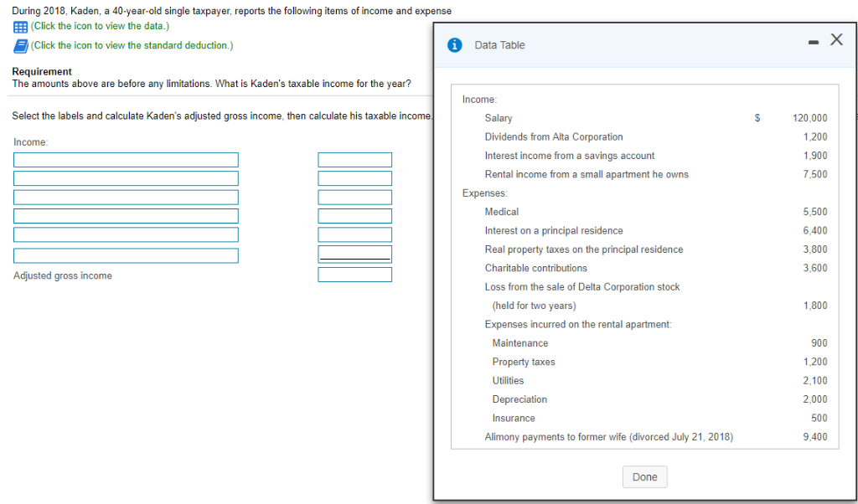Screen dimensions: 858x504
Task: Click the fifth income amount box
Action: (354, 234)
